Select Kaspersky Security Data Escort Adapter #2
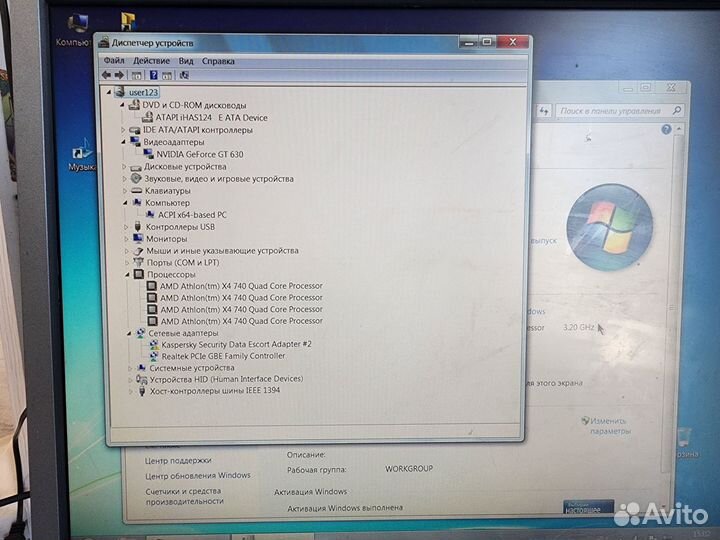Image resolution: width=720 pixels, height=540 pixels. [x=236, y=344]
